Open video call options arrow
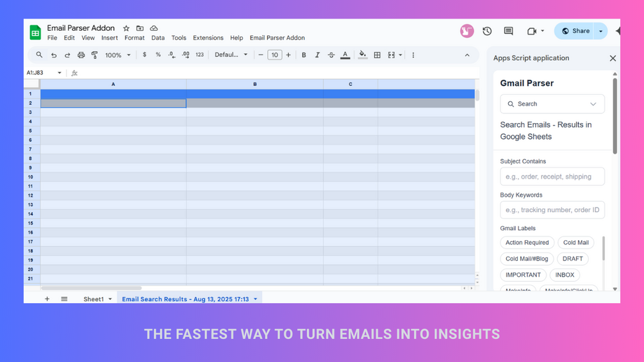This screenshot has height=362, width=644. [543, 31]
